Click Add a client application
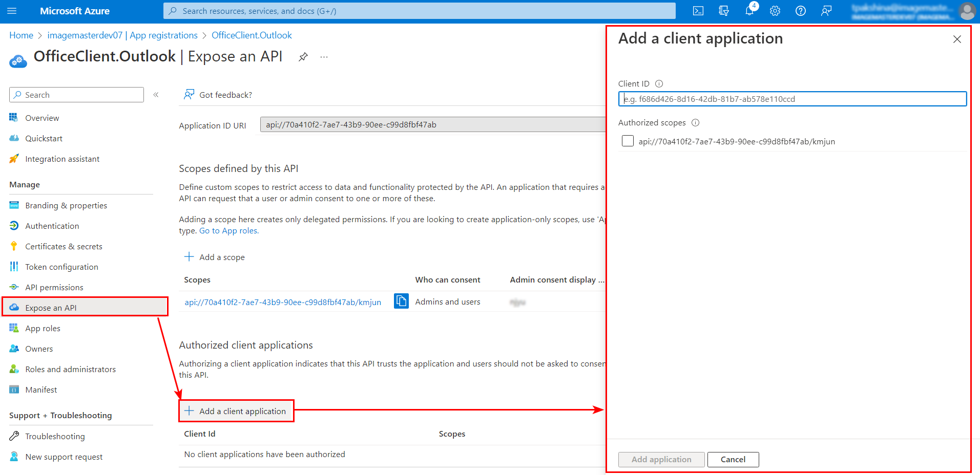The width and height of the screenshot is (980, 475). 236,411
